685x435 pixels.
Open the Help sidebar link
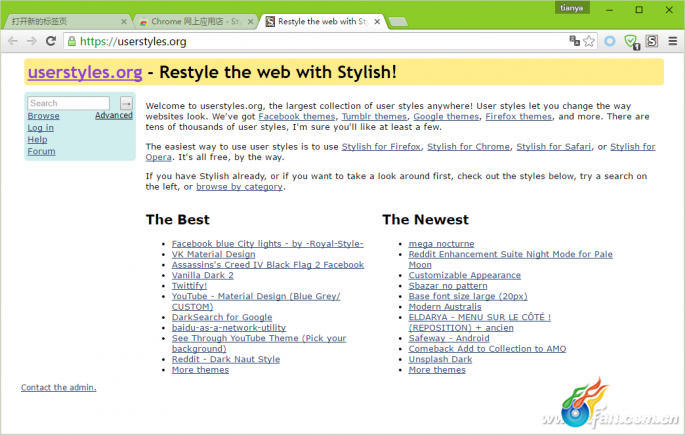[x=38, y=139]
